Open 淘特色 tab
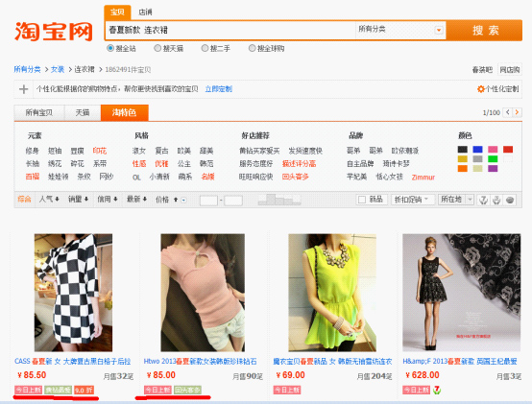 (x=125, y=112)
